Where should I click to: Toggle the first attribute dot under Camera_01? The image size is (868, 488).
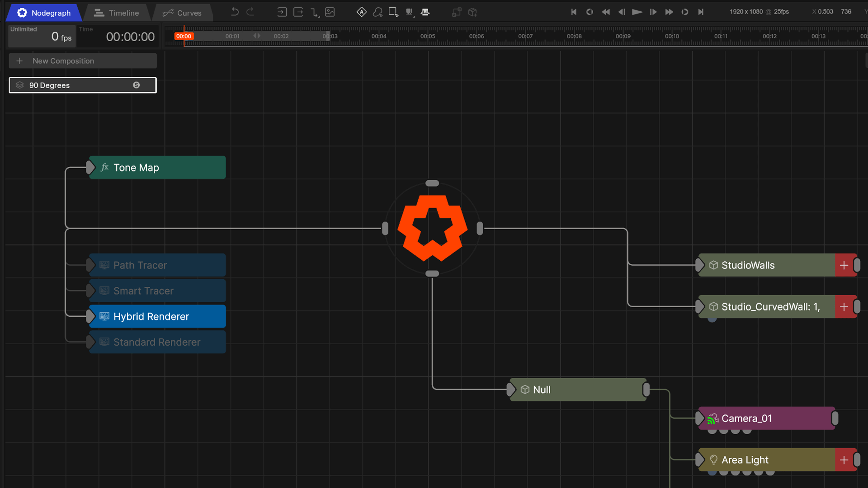(711, 432)
